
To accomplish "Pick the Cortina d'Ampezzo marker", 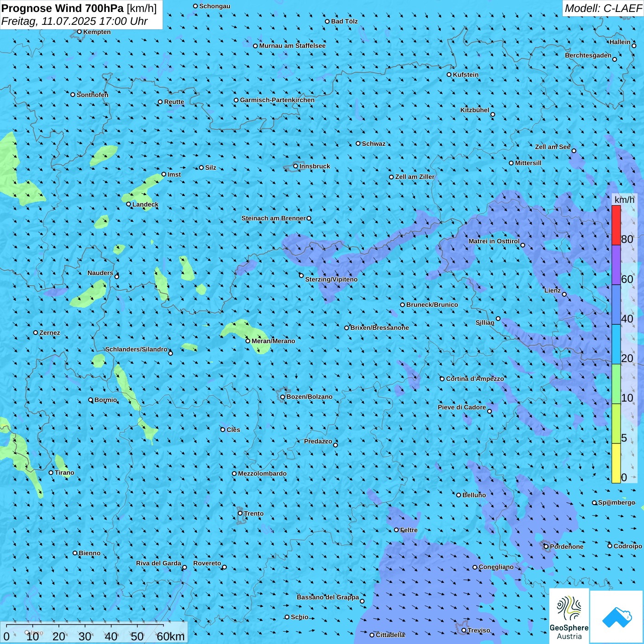I will (443, 379).
